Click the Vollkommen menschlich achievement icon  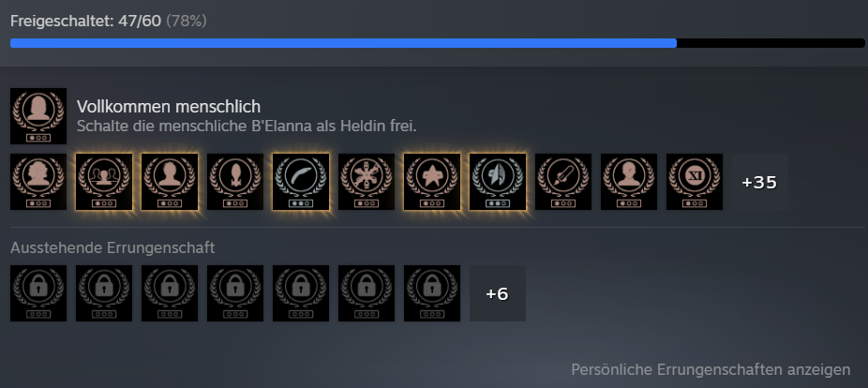pos(38,116)
